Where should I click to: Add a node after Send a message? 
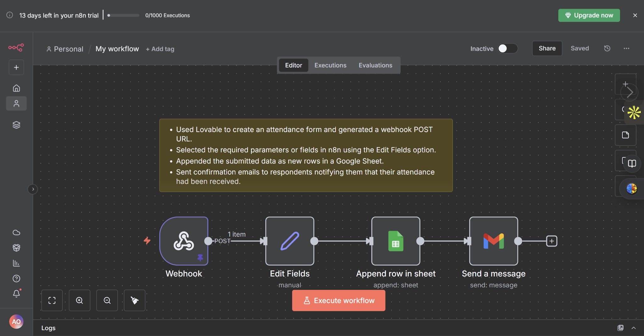pos(552,241)
